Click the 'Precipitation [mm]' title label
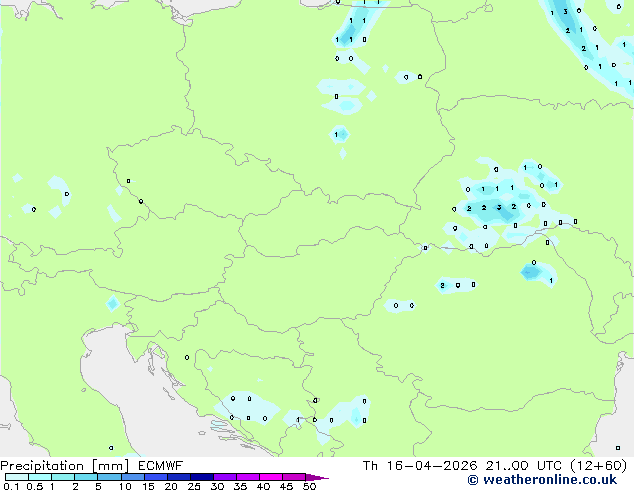 point(65,466)
